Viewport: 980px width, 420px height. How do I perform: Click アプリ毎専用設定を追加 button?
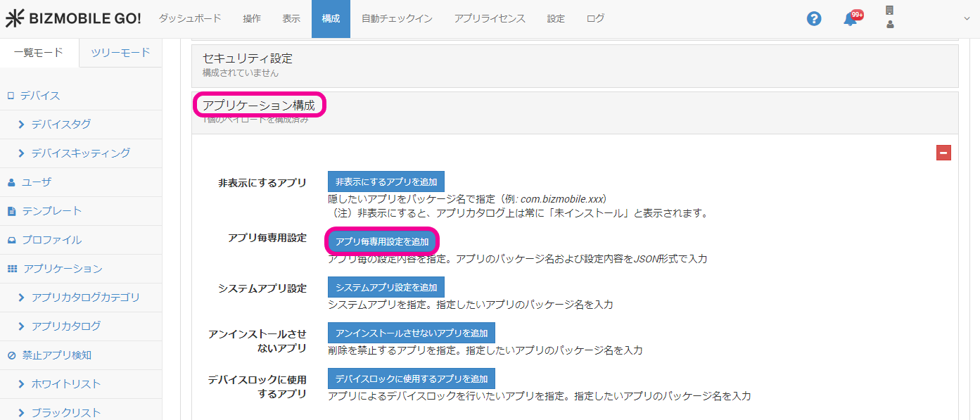pos(382,241)
